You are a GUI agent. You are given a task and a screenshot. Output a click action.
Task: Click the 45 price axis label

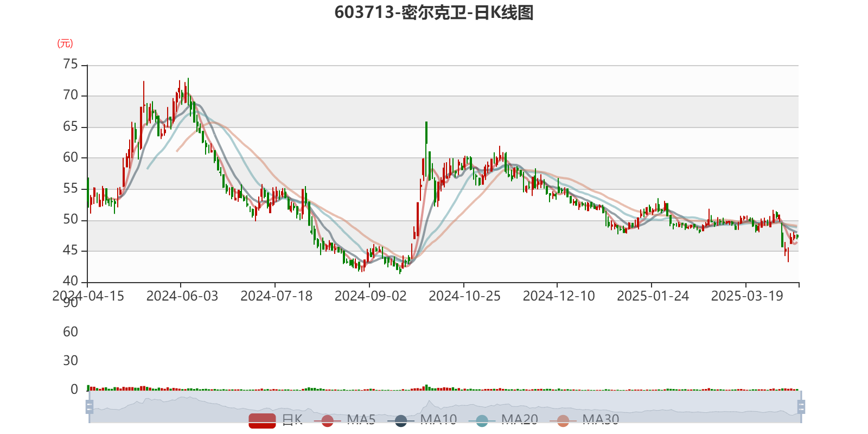[71, 251]
